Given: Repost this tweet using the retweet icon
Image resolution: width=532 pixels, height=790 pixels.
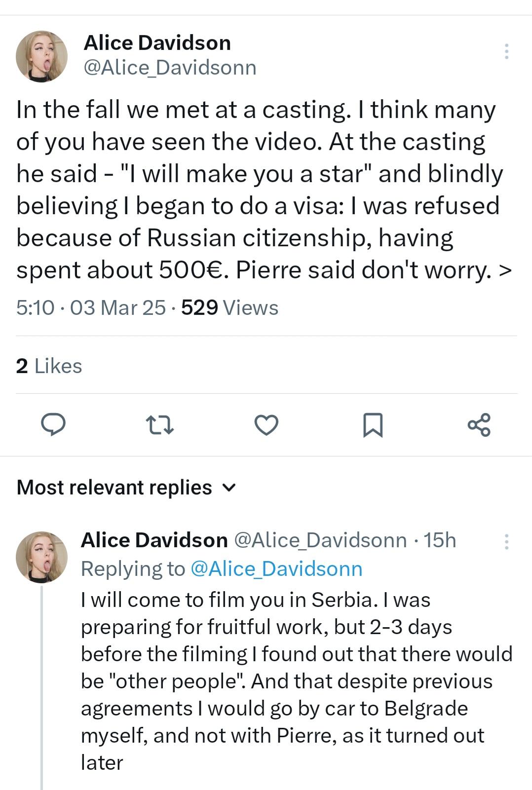Looking at the screenshot, I should (159, 425).
